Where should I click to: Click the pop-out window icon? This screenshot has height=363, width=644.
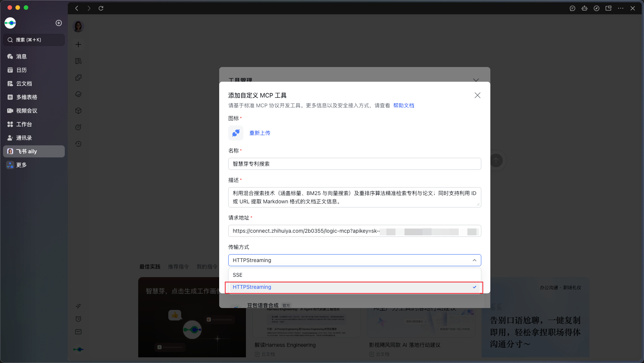(609, 8)
